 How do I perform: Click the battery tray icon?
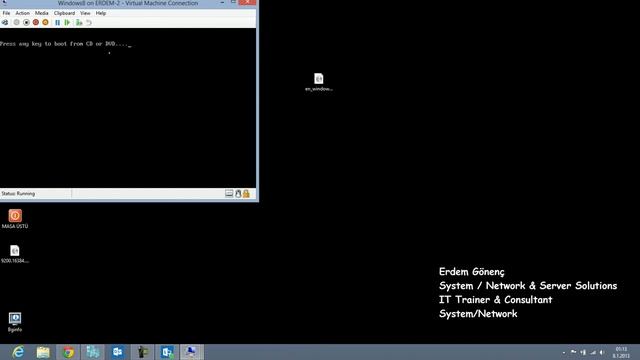(583, 352)
